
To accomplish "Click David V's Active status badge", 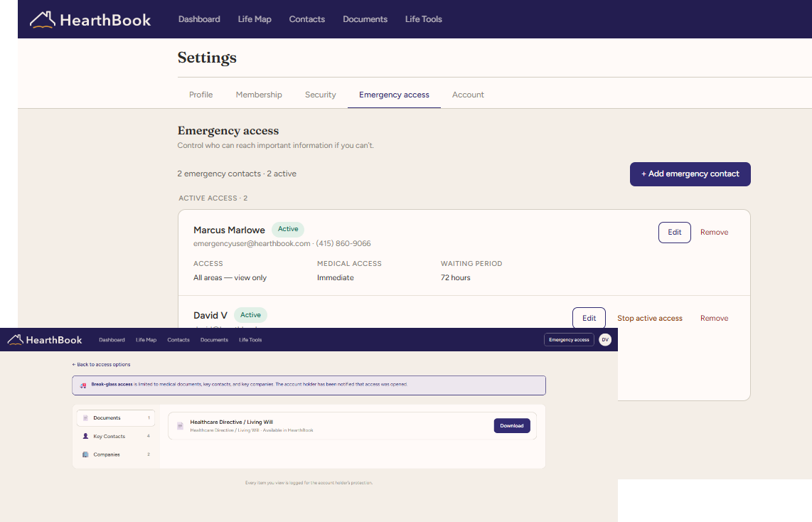I will tap(251, 315).
